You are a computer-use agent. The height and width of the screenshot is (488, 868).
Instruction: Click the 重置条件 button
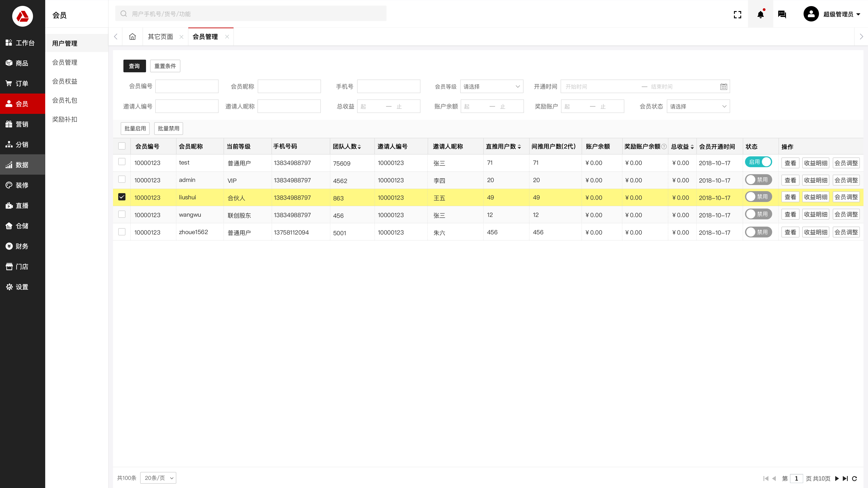[165, 66]
